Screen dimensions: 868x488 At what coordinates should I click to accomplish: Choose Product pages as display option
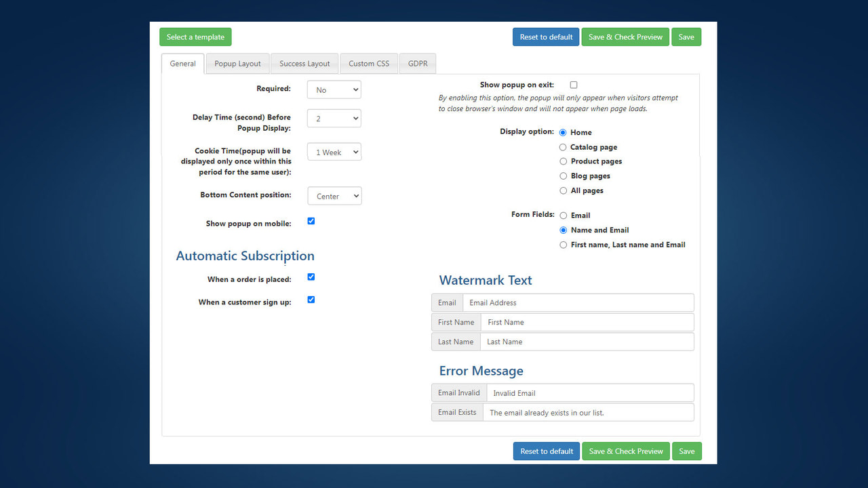pyautogui.click(x=563, y=161)
